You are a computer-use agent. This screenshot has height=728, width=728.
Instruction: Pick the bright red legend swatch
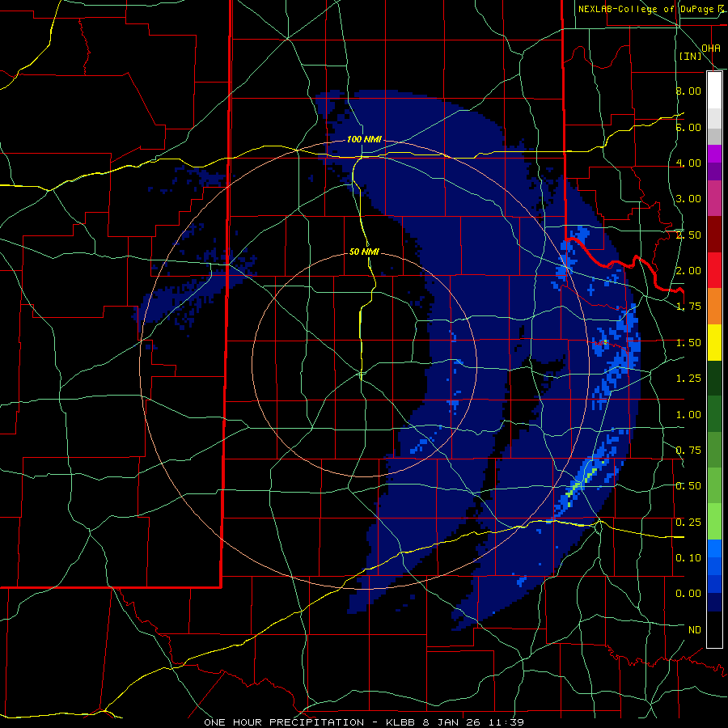coord(714,270)
